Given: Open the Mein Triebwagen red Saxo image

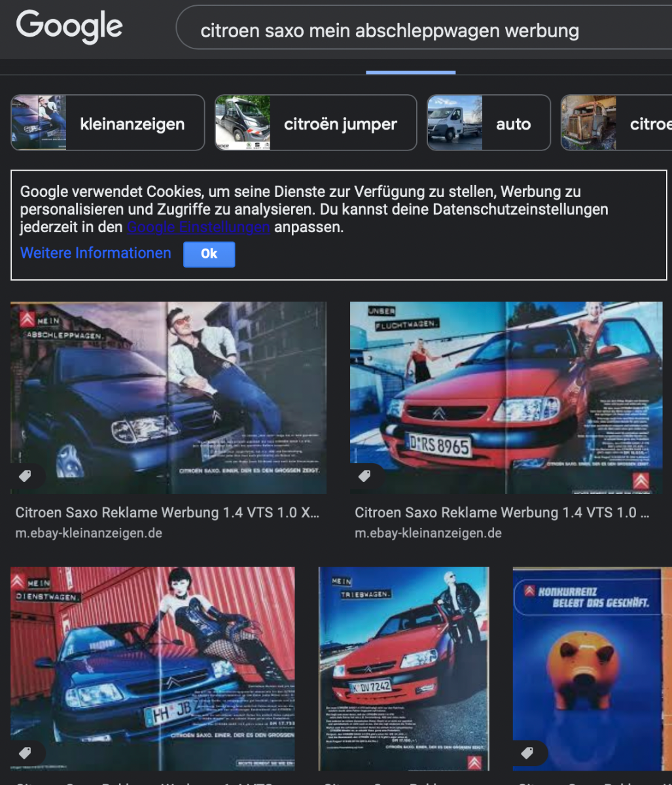Looking at the screenshot, I should point(404,669).
